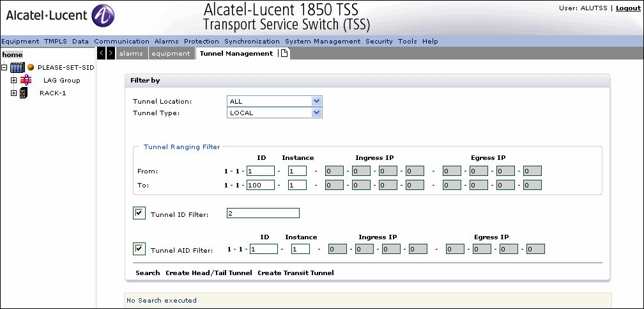
Task: Select the home tree header
Action: click(12, 55)
